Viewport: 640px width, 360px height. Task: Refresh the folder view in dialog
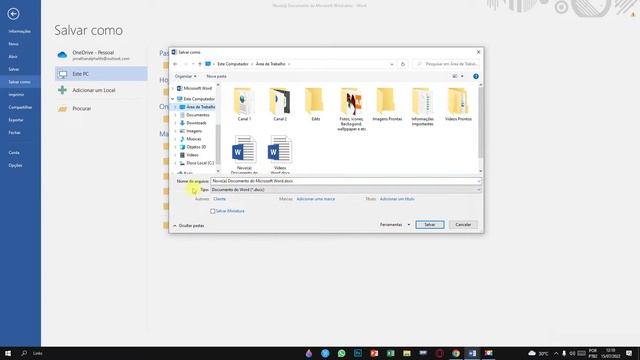(402, 64)
